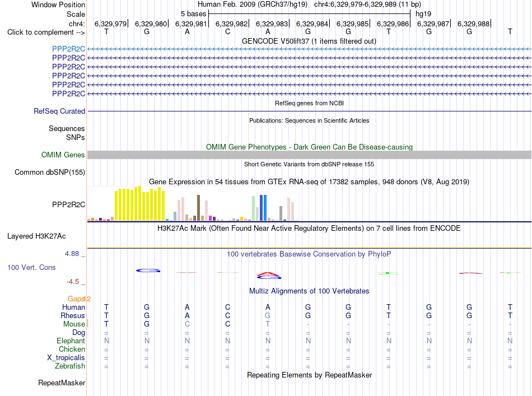Click the Chicken species label

click(72, 349)
